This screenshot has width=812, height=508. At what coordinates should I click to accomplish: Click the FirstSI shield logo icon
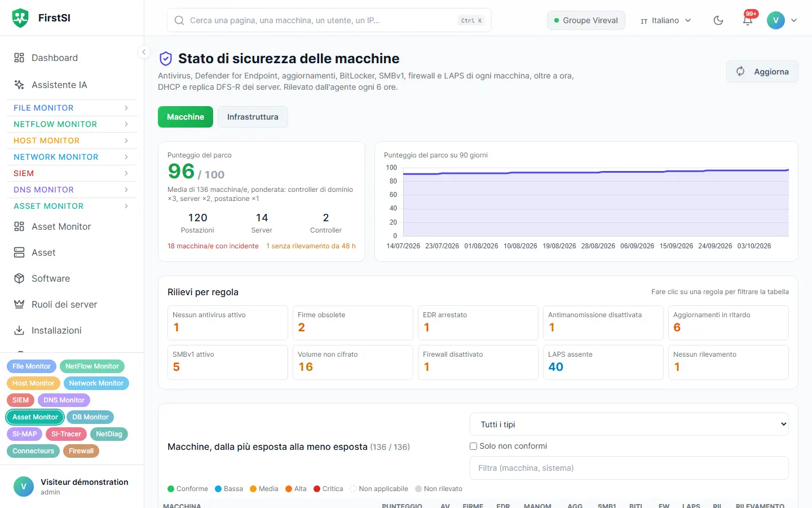tap(20, 18)
